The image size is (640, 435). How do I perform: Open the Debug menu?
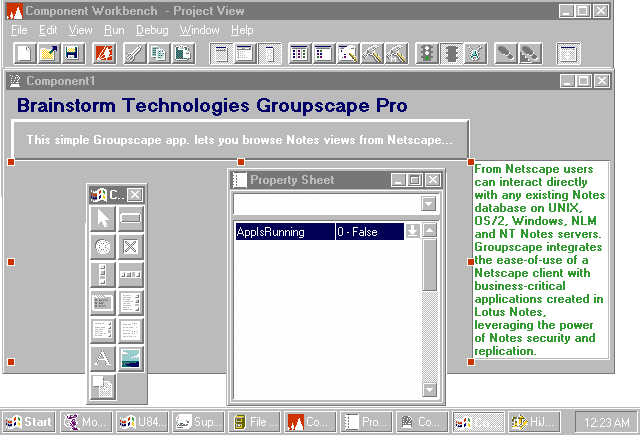click(x=152, y=30)
